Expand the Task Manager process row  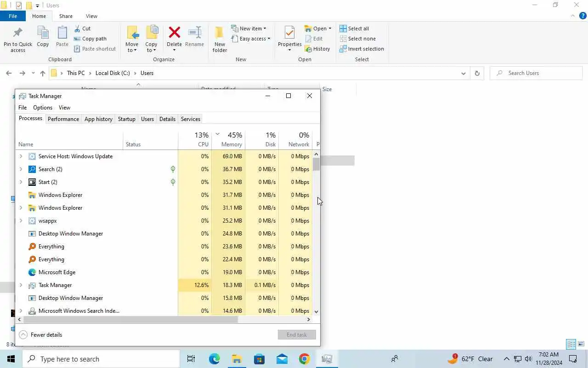tap(21, 285)
